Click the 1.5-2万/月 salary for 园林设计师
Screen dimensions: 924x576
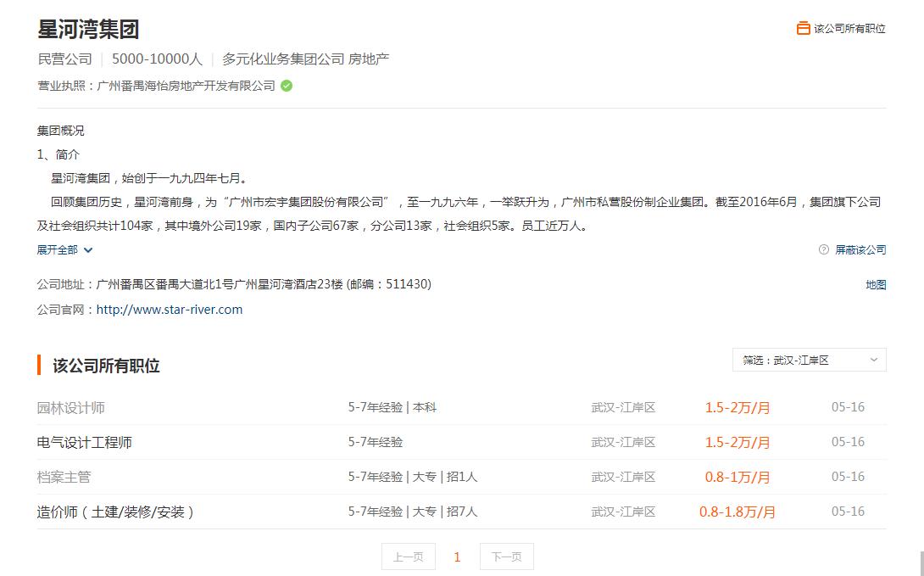coord(737,407)
